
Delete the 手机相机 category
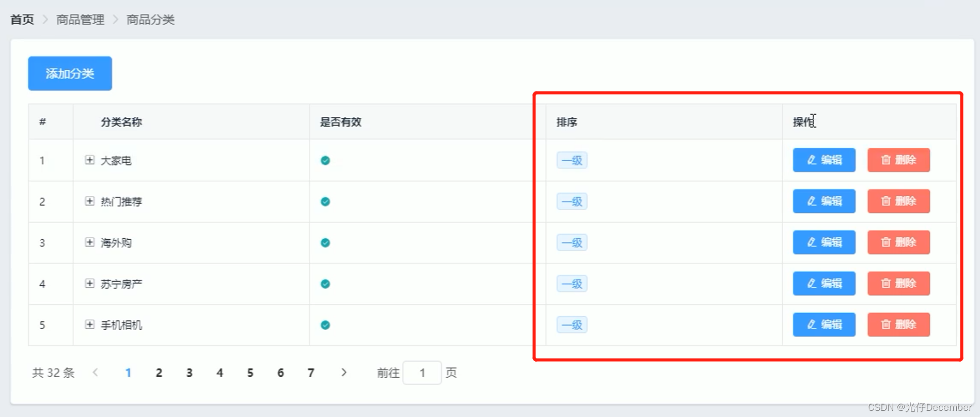[x=899, y=325]
